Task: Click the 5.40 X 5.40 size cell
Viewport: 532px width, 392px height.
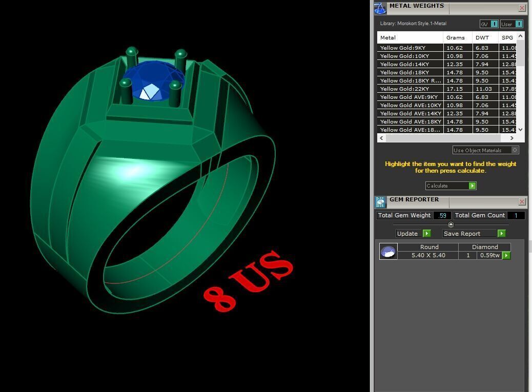Action: (x=428, y=255)
